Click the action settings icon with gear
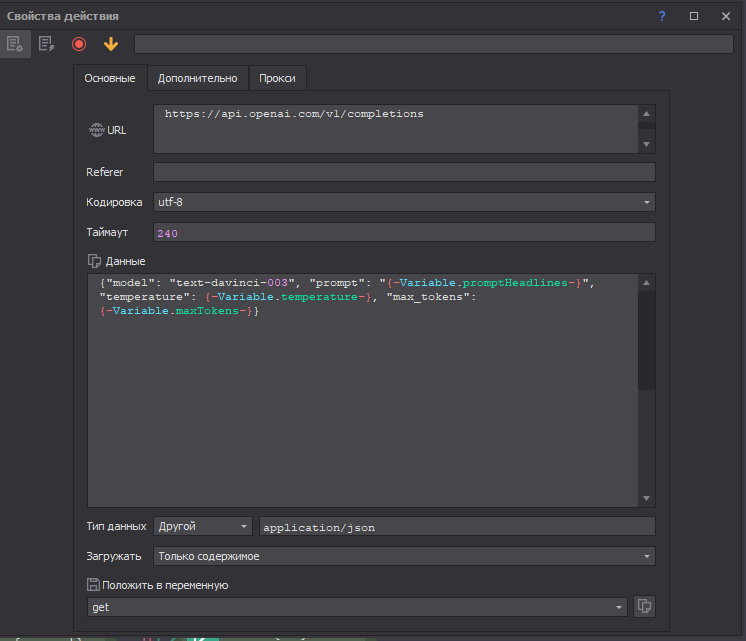This screenshot has width=746, height=641. click(x=15, y=44)
